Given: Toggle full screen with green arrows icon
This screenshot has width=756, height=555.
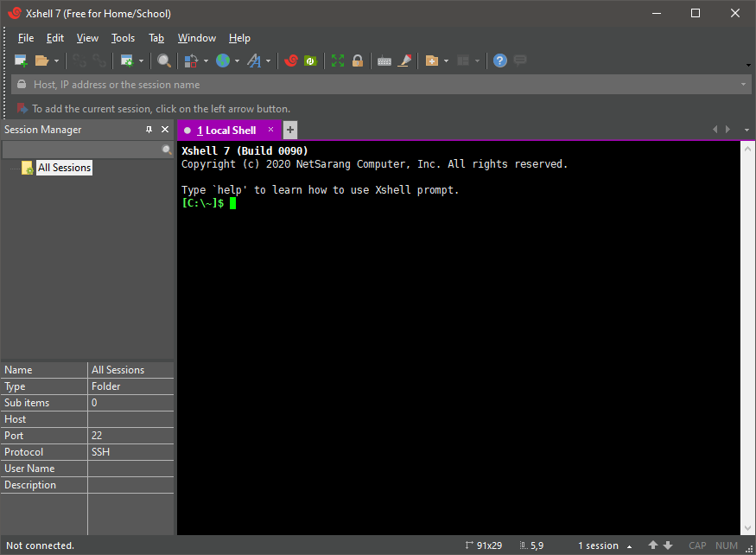Looking at the screenshot, I should coord(338,61).
